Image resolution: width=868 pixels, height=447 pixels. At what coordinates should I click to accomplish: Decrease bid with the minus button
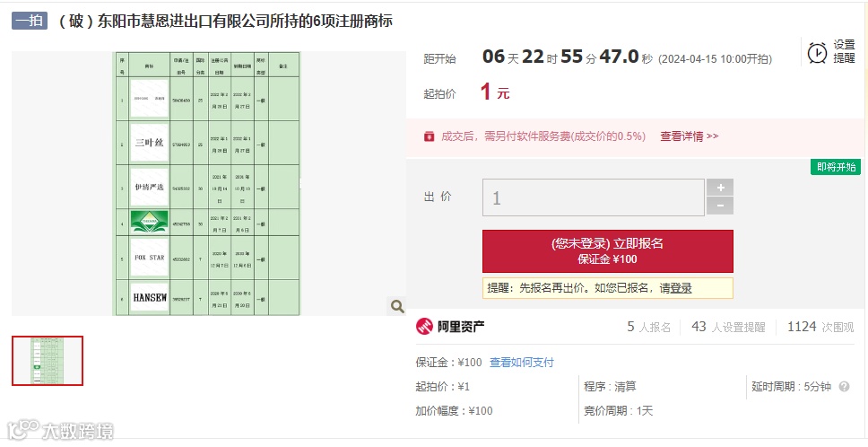pyautogui.click(x=720, y=206)
